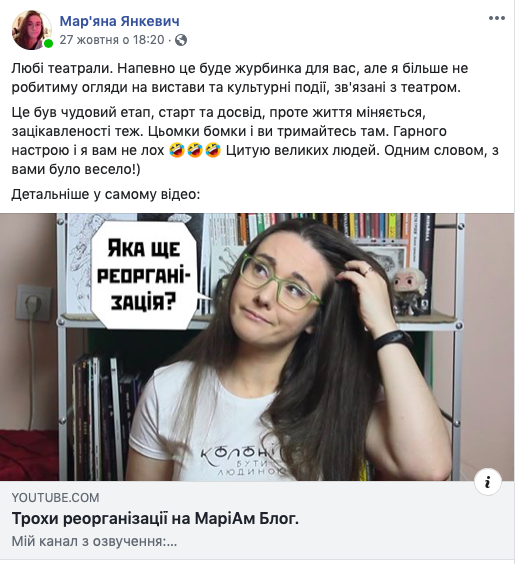
Task: Open the three-dot post options menu
Action: (497, 18)
